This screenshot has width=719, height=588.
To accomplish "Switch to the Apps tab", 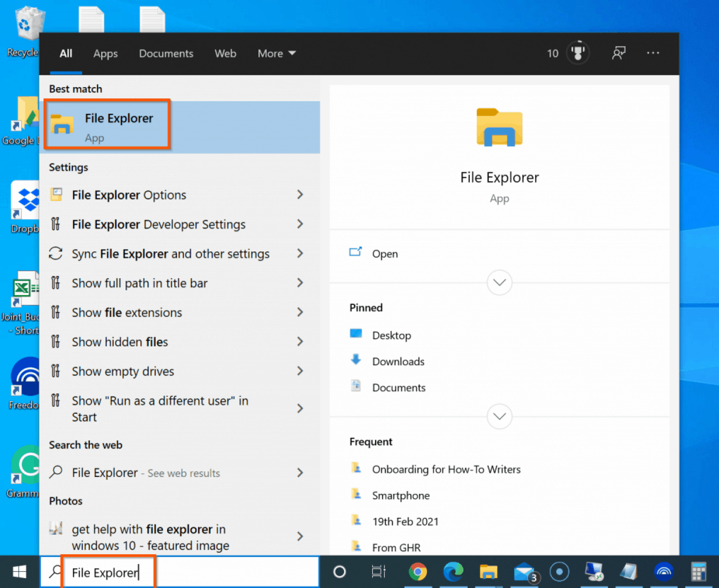I will pyautogui.click(x=105, y=53).
